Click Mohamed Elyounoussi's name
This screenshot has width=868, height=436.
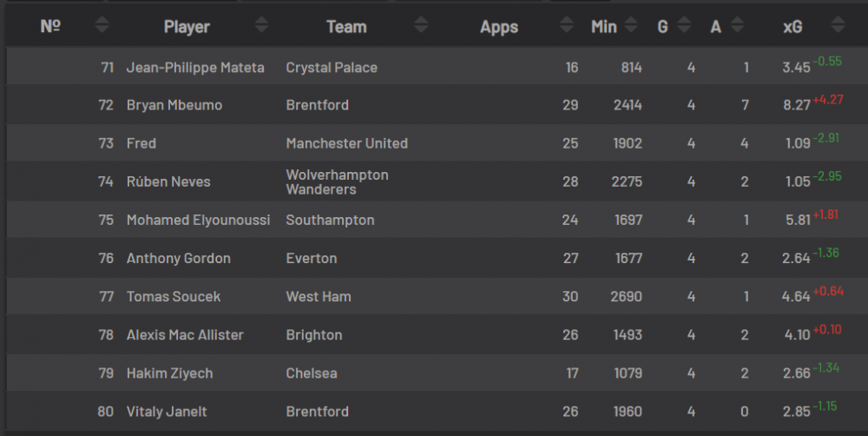tap(198, 220)
